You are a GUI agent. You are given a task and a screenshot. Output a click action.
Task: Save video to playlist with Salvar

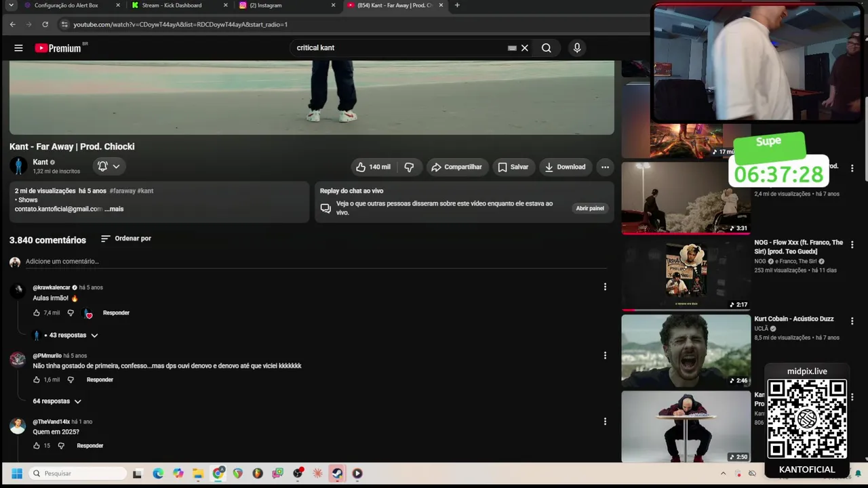[x=513, y=167]
